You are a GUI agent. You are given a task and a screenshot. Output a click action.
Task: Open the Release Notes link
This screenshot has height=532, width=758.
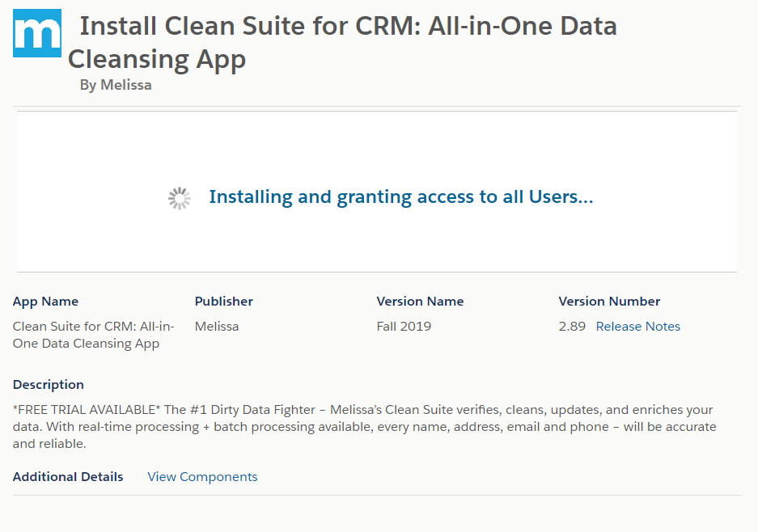click(637, 327)
